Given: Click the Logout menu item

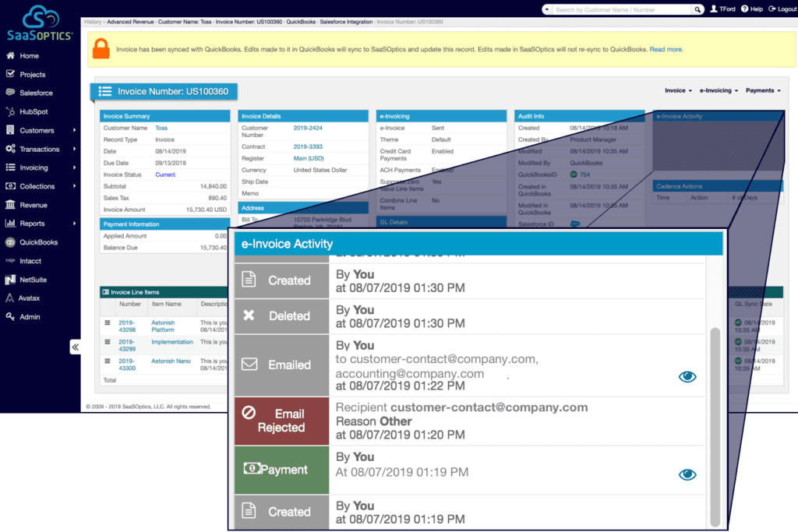Looking at the screenshot, I should [782, 9].
